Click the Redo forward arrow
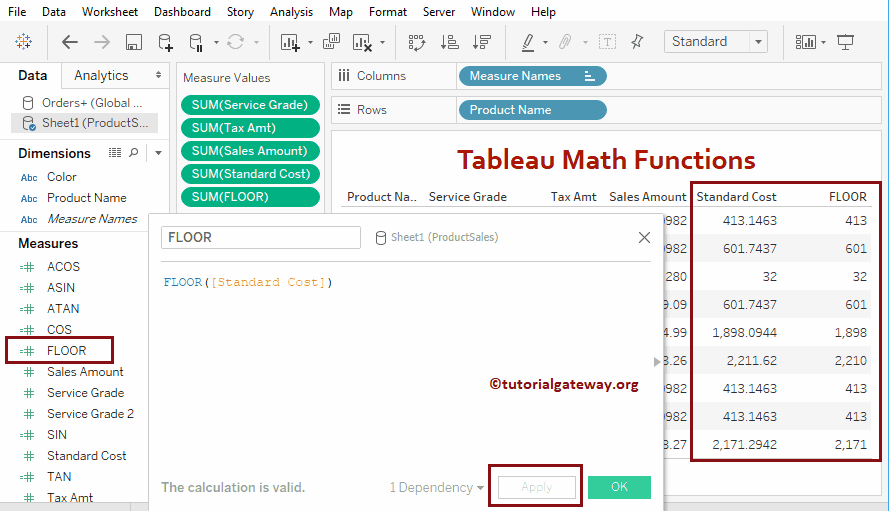This screenshot has height=511, width=889. click(102, 42)
